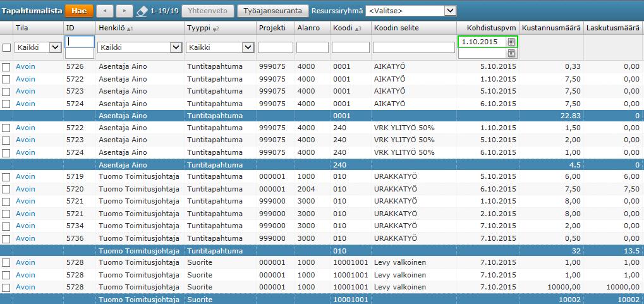Screen dimensions: 644x304
Task: Click the empty end date field
Action: pos(482,53)
